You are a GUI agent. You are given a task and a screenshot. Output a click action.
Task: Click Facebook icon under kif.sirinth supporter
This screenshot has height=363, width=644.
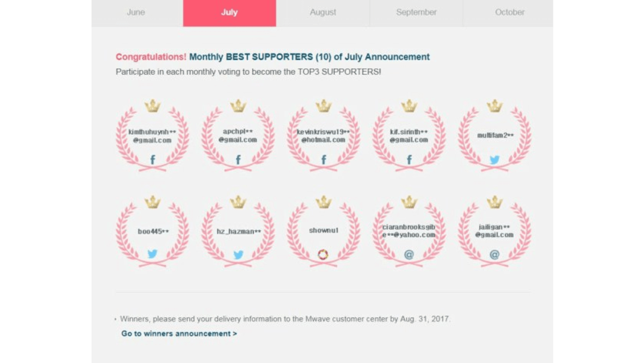click(x=409, y=159)
